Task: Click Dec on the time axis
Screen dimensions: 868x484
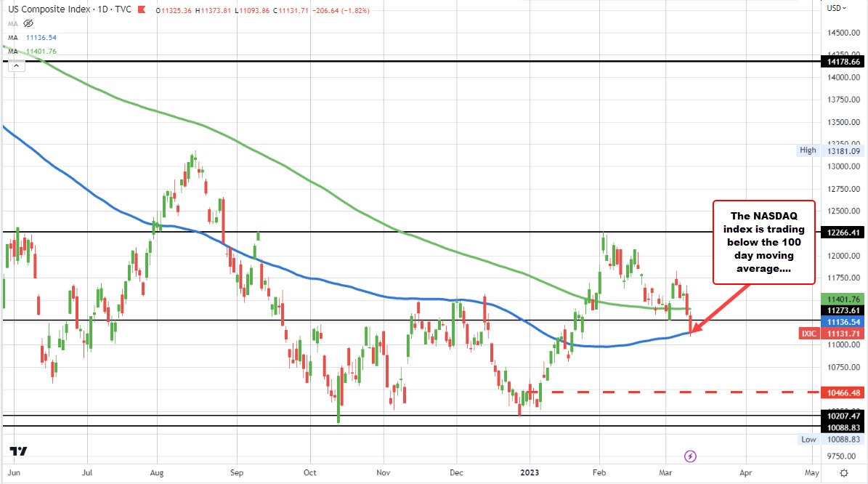Action: [x=456, y=472]
